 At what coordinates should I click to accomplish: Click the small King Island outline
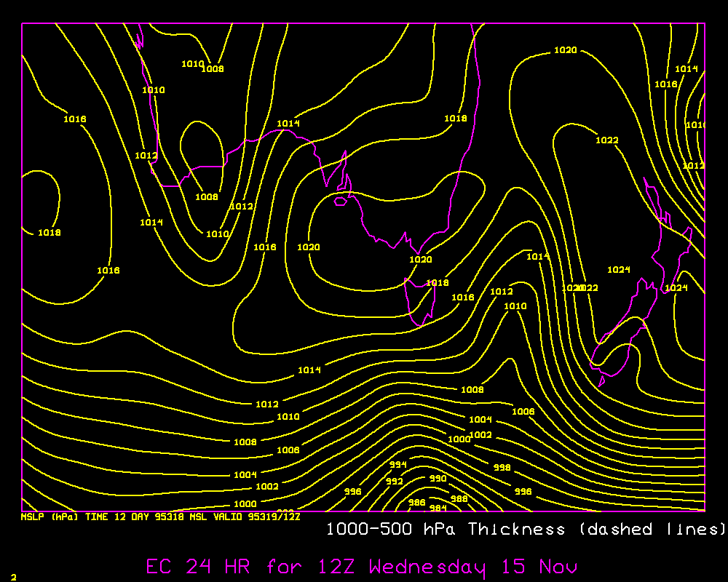340,202
